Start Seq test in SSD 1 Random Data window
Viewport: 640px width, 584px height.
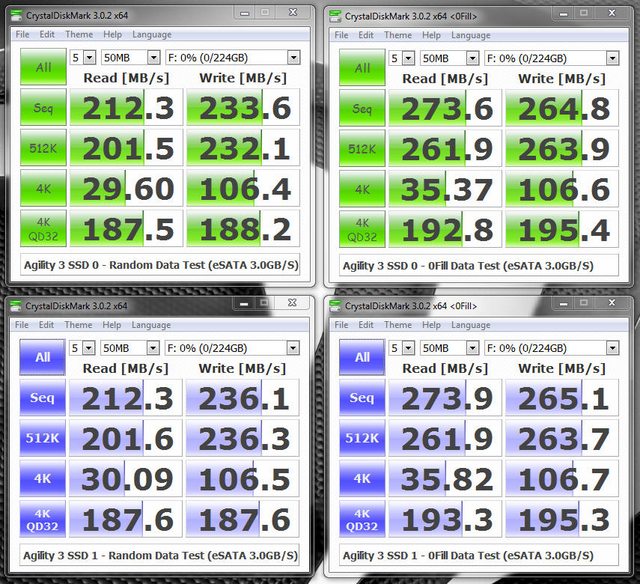click(42, 397)
